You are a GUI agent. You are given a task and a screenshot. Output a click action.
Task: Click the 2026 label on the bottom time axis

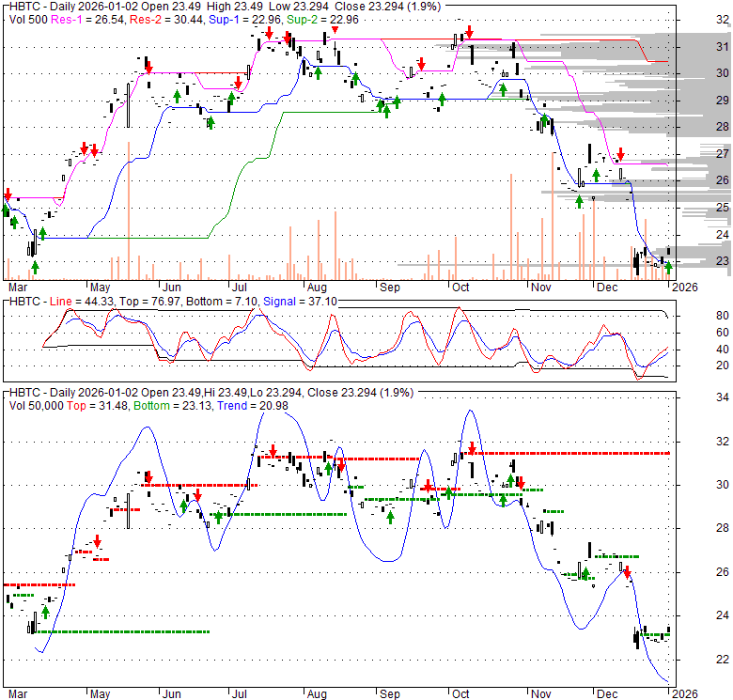click(x=683, y=693)
